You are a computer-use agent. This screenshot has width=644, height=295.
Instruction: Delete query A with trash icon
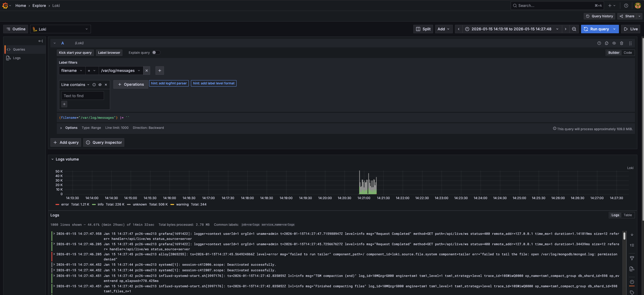(x=622, y=43)
